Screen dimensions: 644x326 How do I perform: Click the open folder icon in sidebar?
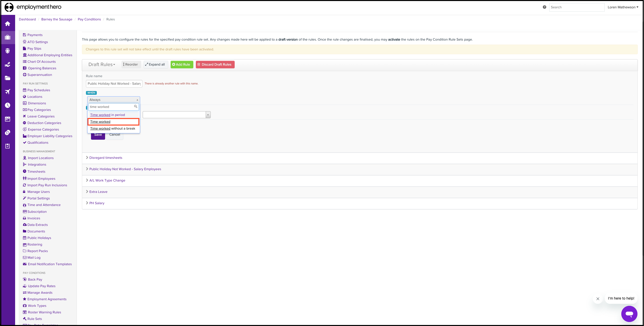pos(8,78)
